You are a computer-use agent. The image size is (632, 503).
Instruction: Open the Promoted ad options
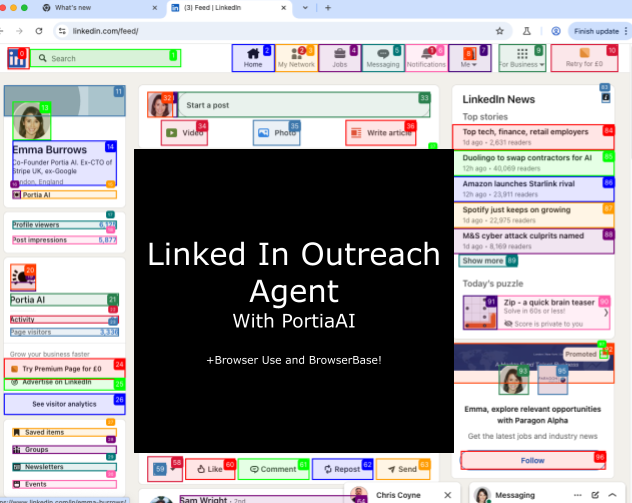pyautogui.click(x=603, y=354)
